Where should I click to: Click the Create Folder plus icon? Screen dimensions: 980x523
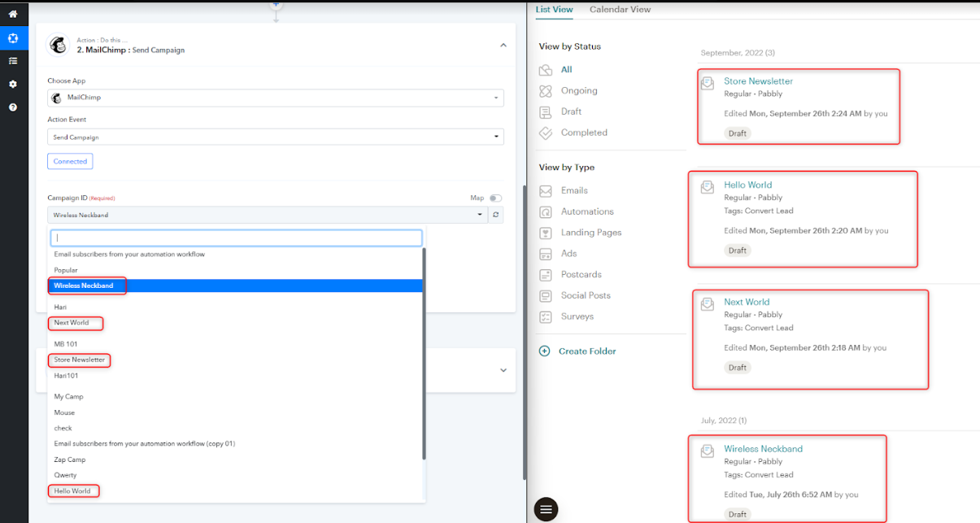545,351
